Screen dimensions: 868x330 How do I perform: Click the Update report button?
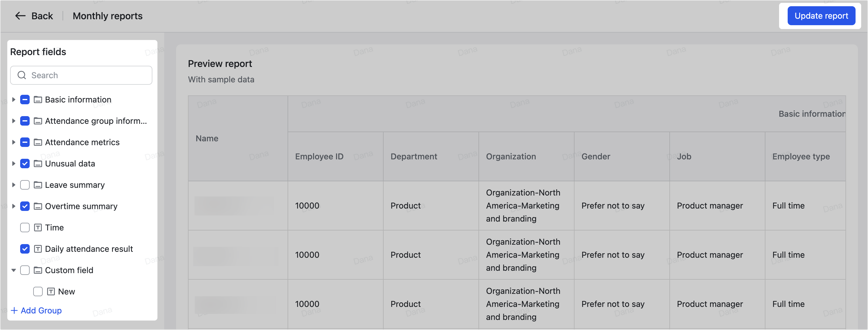click(x=821, y=15)
